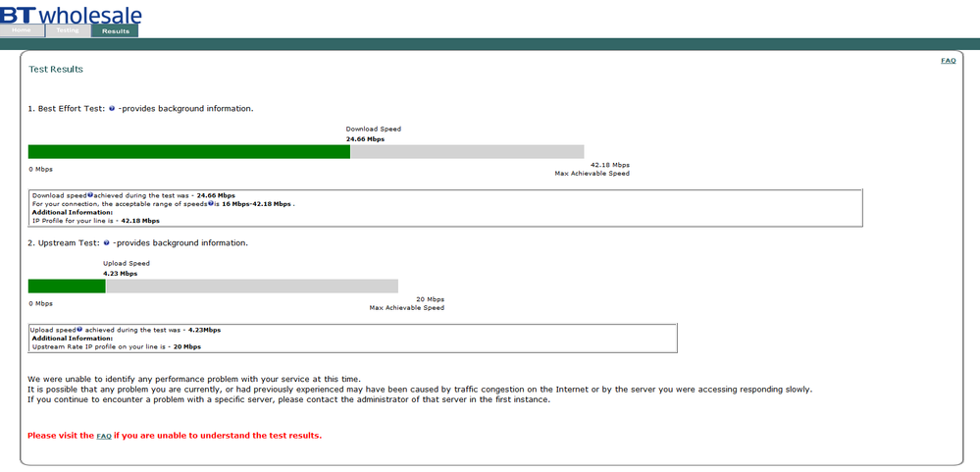Viewport: 980px width, 472px height.
Task: Select the Results tab
Action: pyautogui.click(x=115, y=30)
